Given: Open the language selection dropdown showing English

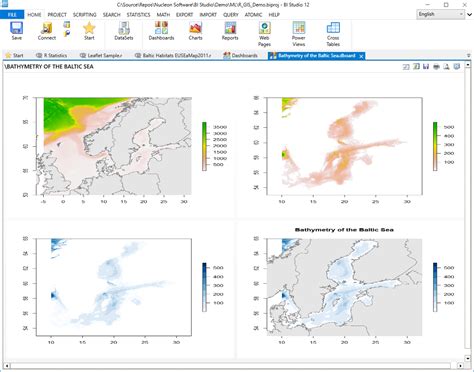Looking at the screenshot, I should pos(440,14).
